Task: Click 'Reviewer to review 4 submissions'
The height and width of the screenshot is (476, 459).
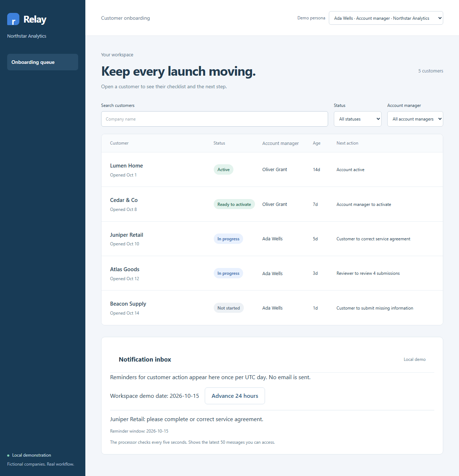Action: 368,273
